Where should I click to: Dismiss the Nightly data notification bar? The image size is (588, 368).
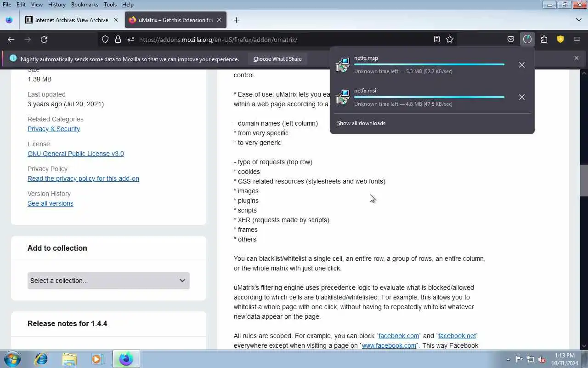click(x=577, y=58)
